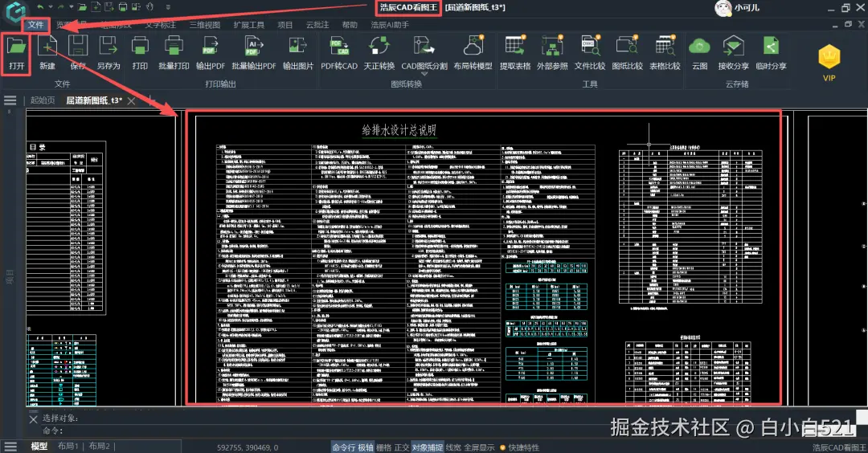Toggle 正交 ortho mode
The image size is (868, 453).
coord(401,447)
